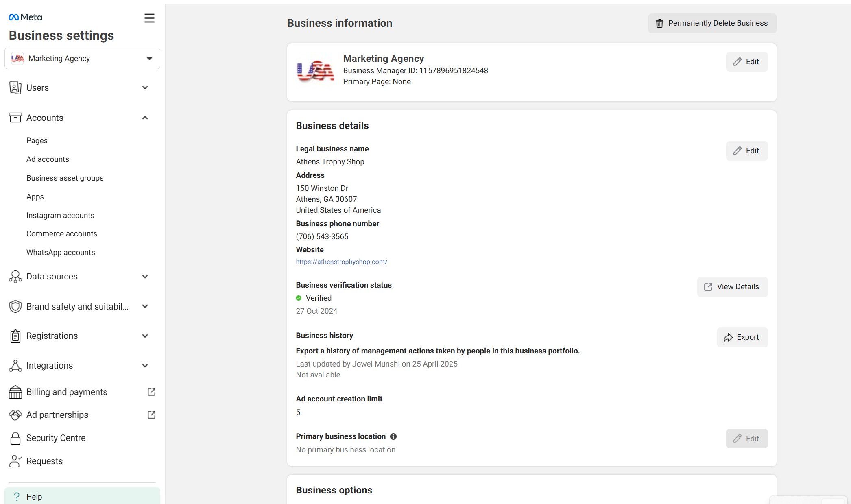Expand the Users section chevron
The height and width of the screenshot is (504, 851).
pos(145,88)
